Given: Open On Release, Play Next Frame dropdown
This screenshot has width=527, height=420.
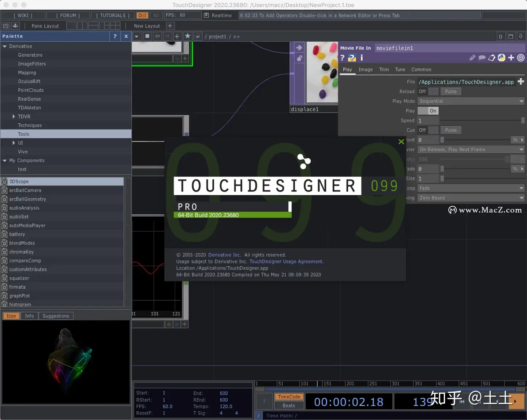Looking at the screenshot, I should point(471,149).
